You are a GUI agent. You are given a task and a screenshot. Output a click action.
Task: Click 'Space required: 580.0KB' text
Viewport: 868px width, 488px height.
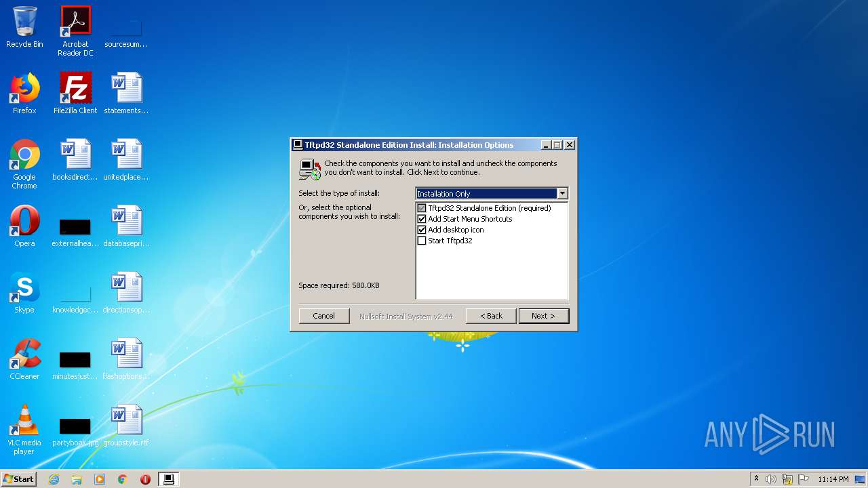click(339, 285)
